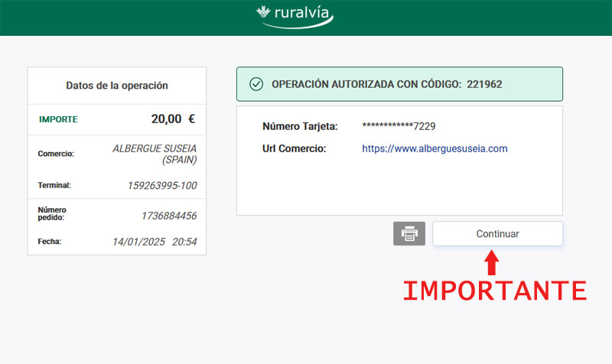Click the IMPORTE label
This screenshot has height=364, width=612.
point(59,119)
